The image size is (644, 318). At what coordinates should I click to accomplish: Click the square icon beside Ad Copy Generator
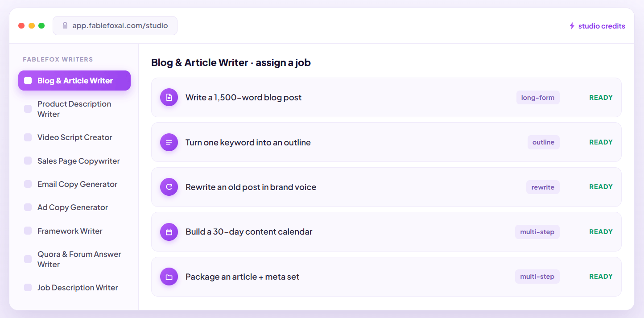click(28, 207)
